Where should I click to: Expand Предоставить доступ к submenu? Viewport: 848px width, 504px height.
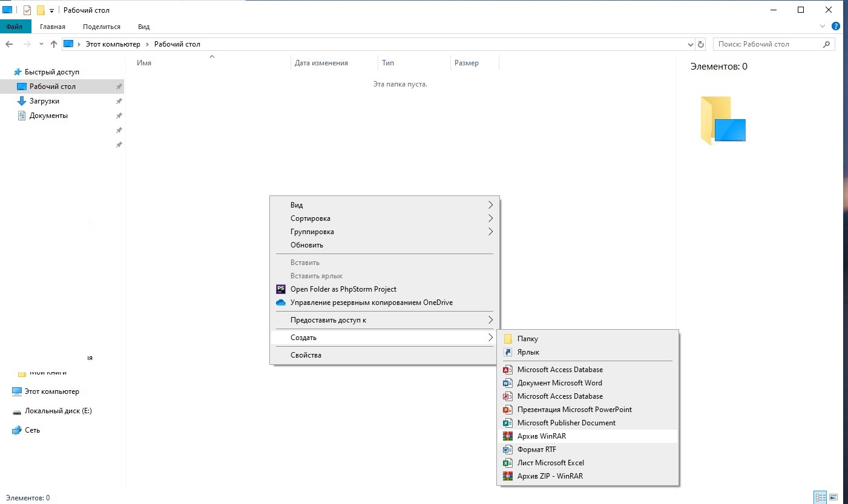coord(384,320)
